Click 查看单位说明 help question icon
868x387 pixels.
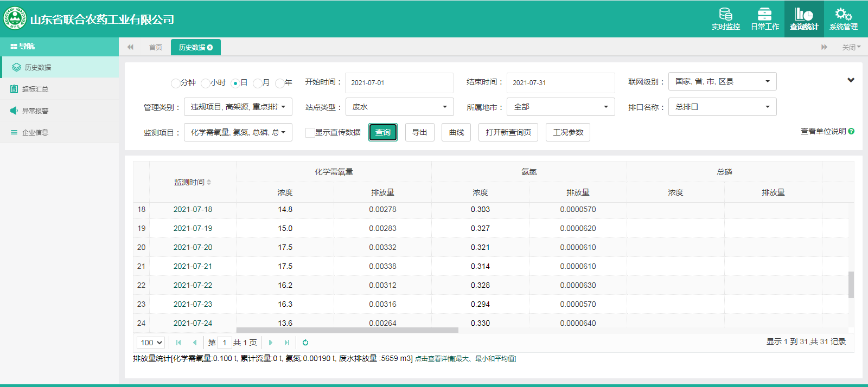pyautogui.click(x=851, y=131)
